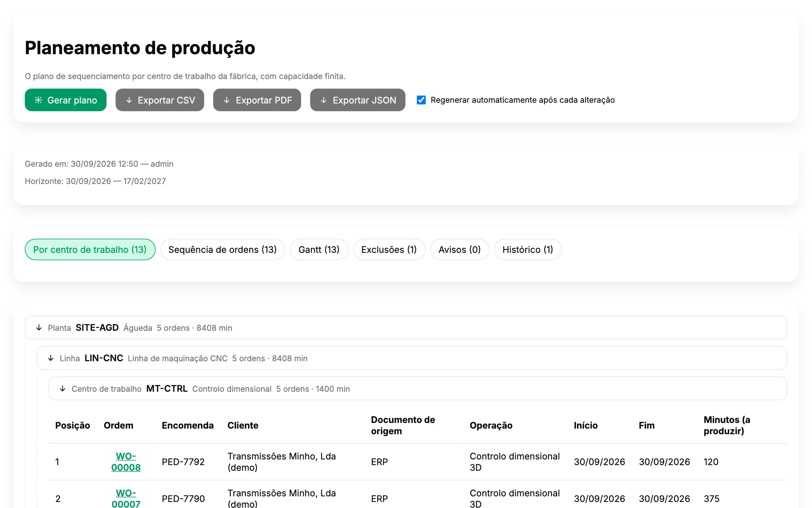Image resolution: width=812 pixels, height=508 pixels.
Task: Click the Posição column header
Action: pos(73,426)
